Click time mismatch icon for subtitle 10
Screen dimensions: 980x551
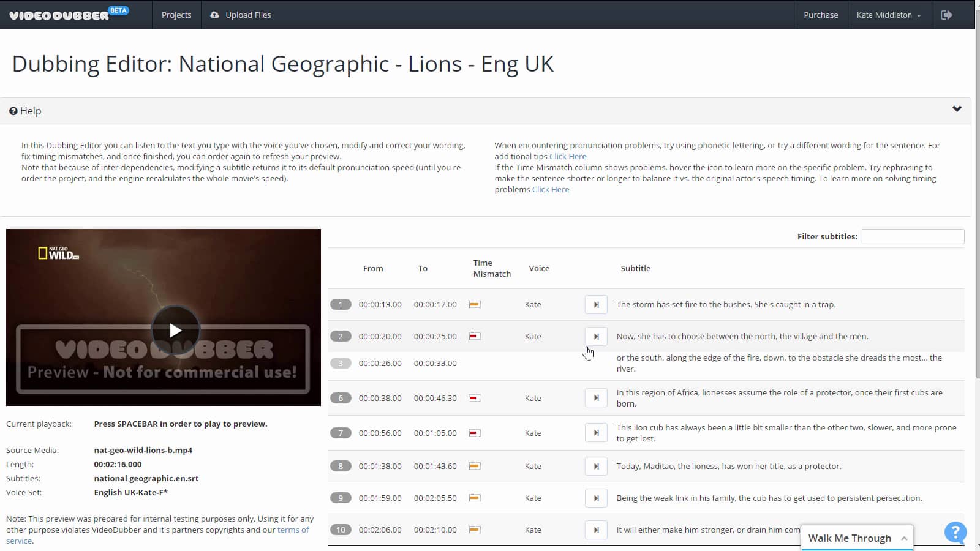(475, 530)
